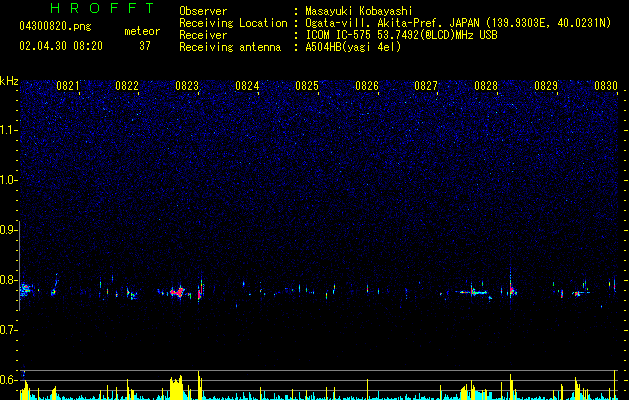Click the 0829 time marker
Image resolution: width=629 pixels, height=400 pixels.
pyautogui.click(x=546, y=86)
